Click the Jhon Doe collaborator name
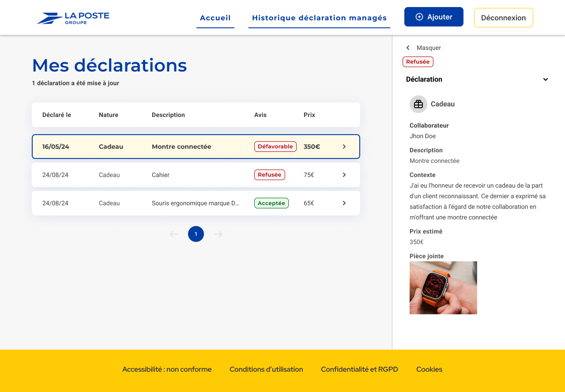This screenshot has width=565, height=392. pos(422,136)
